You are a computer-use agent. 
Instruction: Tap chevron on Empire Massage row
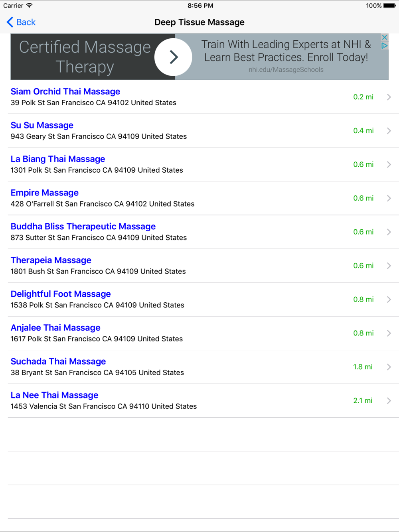coord(389,198)
